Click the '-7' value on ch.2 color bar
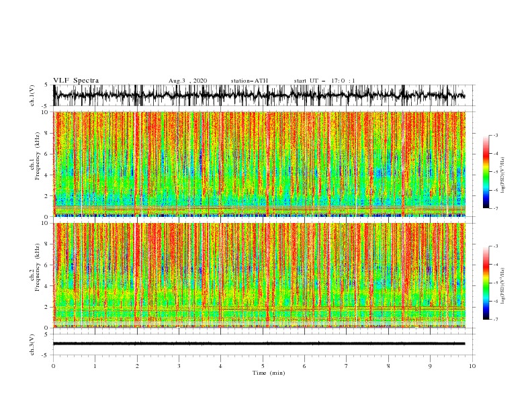The height and width of the screenshot is (411, 532). click(x=495, y=320)
